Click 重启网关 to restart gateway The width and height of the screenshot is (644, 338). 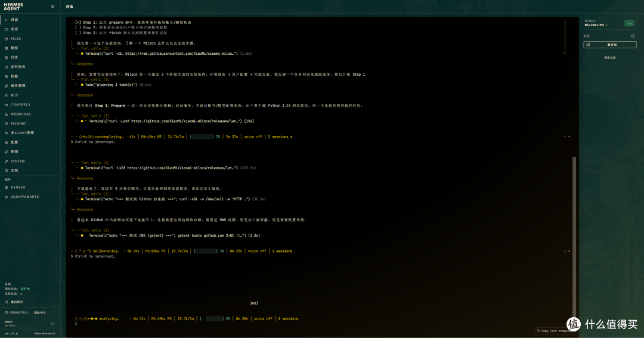tap(15, 302)
